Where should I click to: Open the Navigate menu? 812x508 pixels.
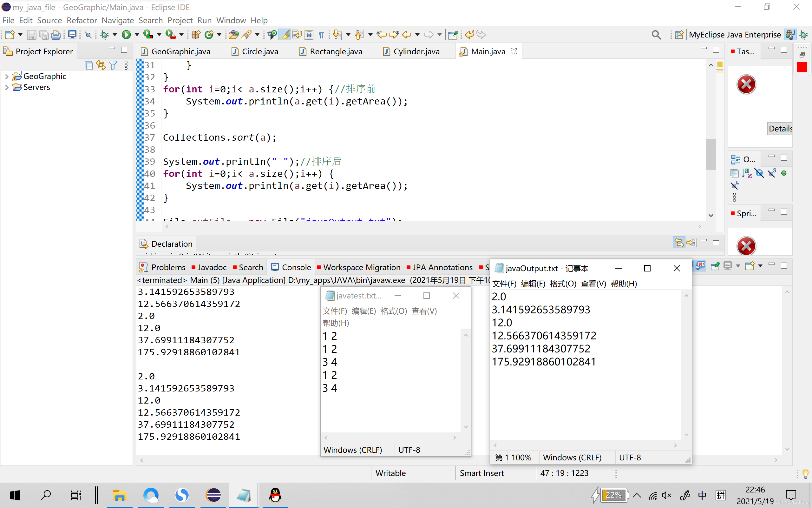118,21
